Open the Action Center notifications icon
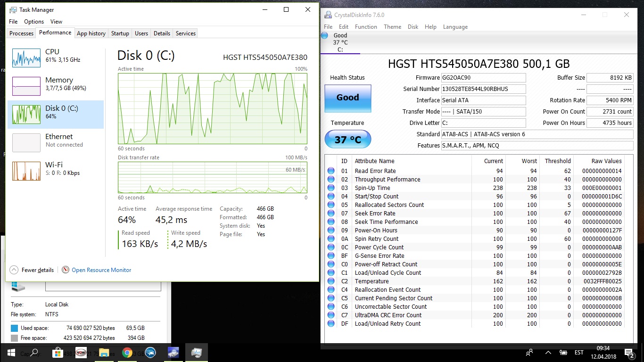 click(x=629, y=353)
